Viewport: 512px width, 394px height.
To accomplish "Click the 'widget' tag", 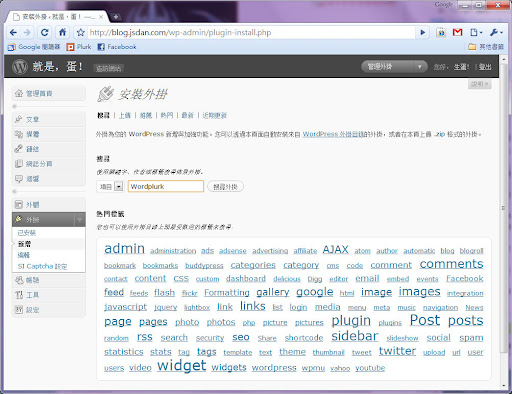I will point(182,366).
